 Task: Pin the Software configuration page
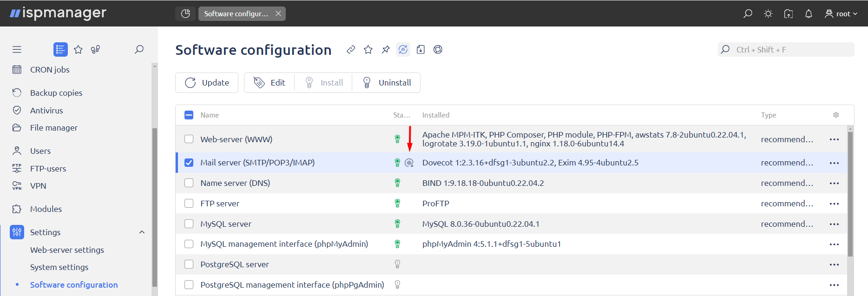pos(386,49)
